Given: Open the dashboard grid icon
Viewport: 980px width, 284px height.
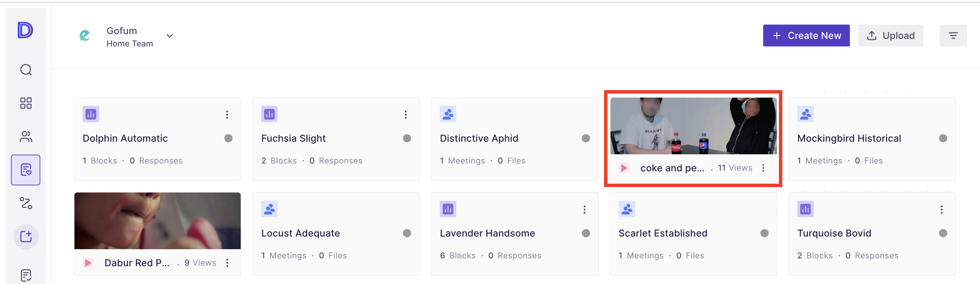Looking at the screenshot, I should click(x=26, y=103).
